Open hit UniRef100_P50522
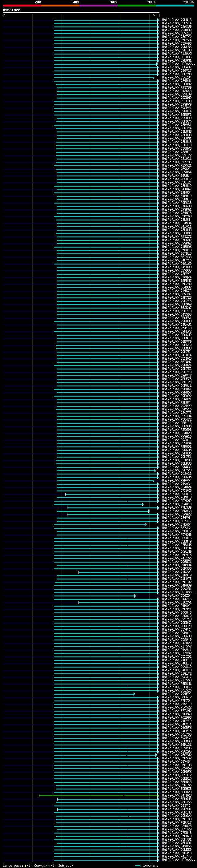197x868 pixels. [177, 707]
